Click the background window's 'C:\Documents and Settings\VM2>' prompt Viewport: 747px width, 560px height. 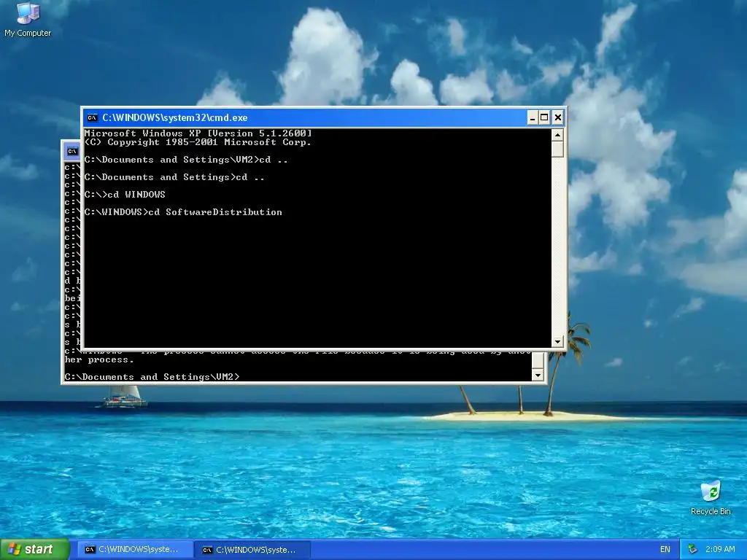(152, 377)
